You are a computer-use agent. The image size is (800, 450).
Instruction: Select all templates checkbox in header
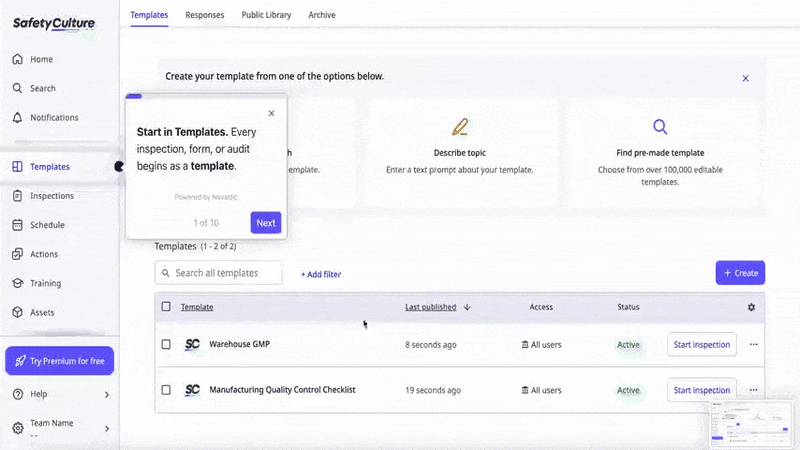pyautogui.click(x=166, y=307)
